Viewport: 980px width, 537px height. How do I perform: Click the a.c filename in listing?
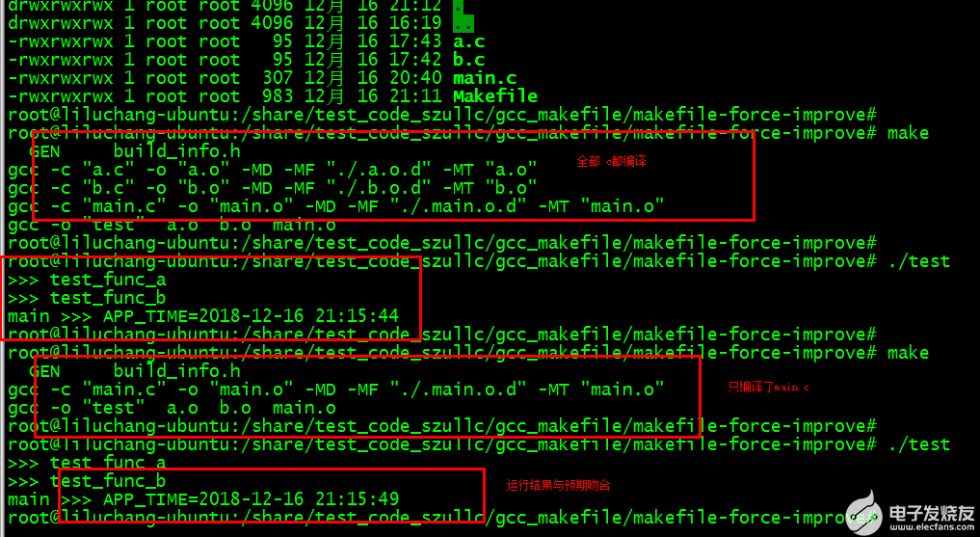point(468,41)
